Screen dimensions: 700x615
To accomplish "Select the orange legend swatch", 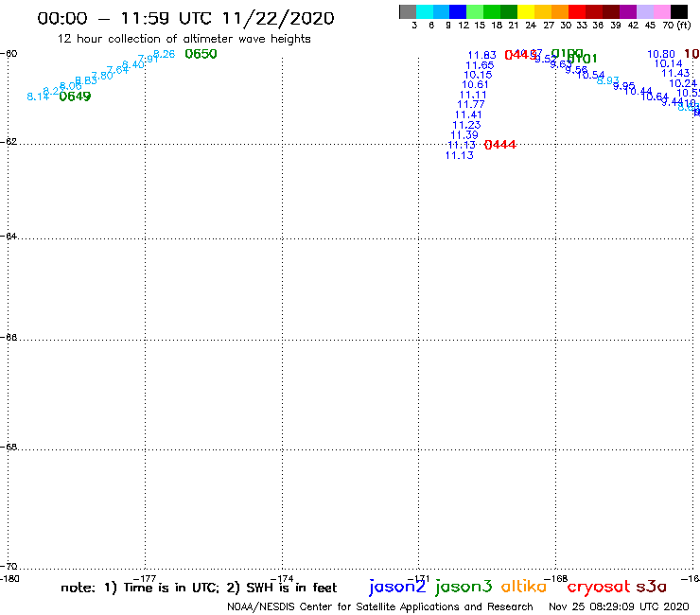I will (560, 11).
